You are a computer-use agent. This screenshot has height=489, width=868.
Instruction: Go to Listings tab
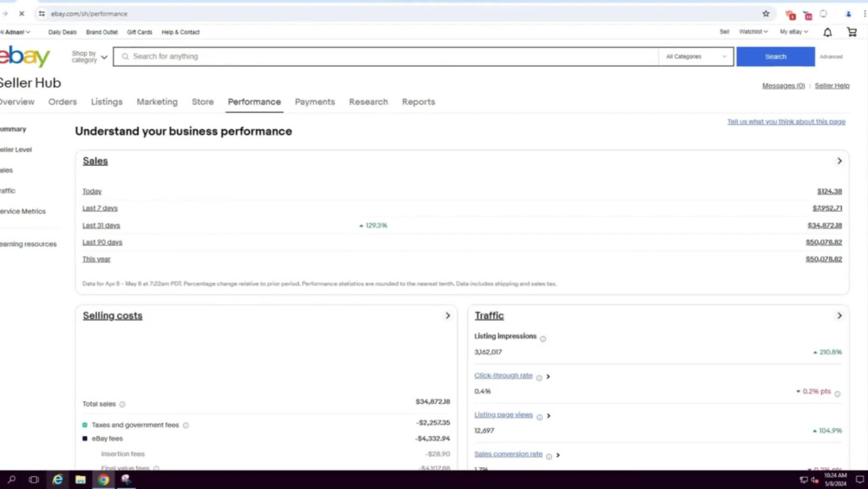point(107,102)
